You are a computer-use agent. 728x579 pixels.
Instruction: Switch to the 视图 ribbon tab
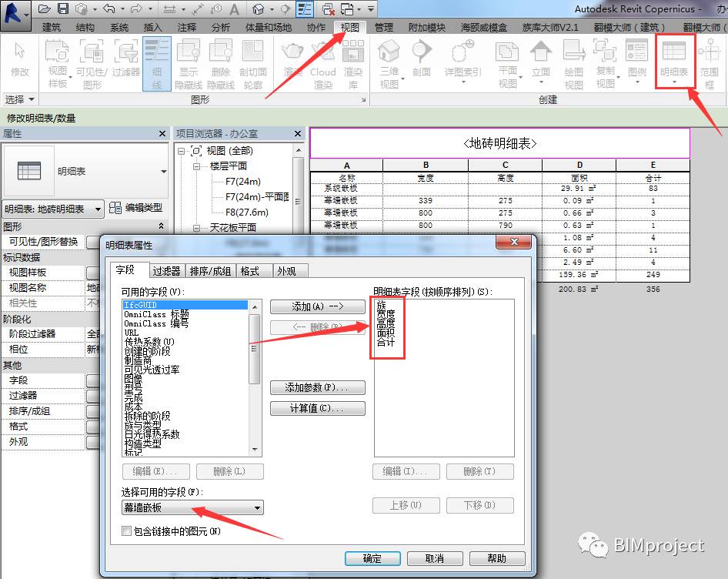(350, 28)
